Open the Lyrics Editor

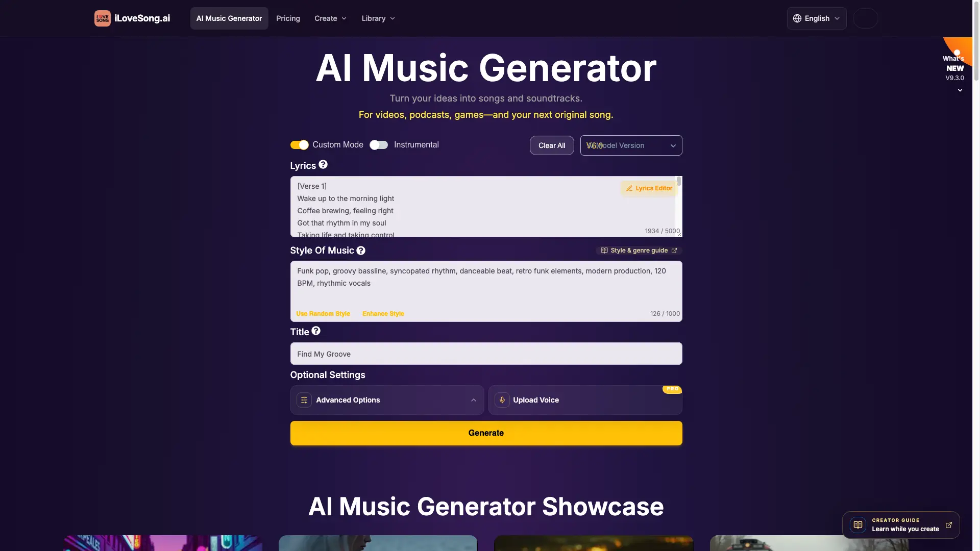point(649,188)
